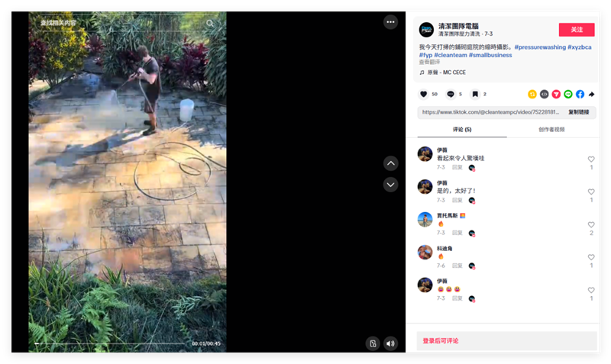The width and height of the screenshot is (611, 364).
Task: Click the embed code icon
Action: [544, 94]
